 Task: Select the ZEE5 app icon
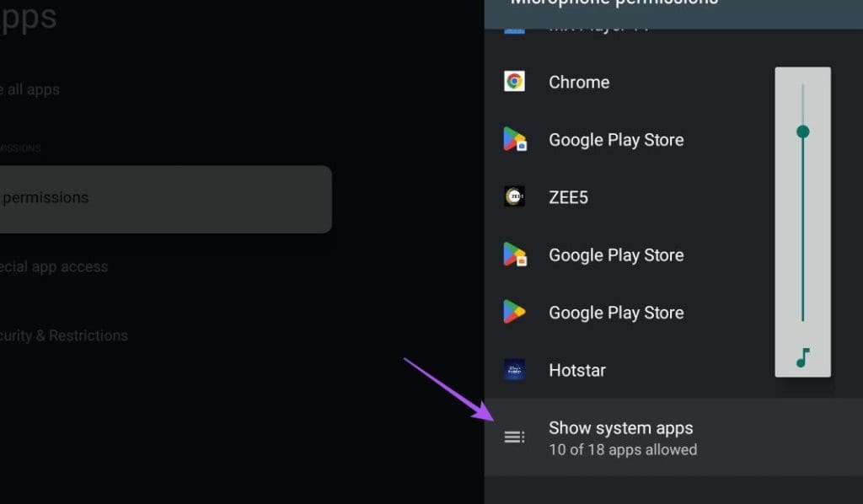coord(515,196)
